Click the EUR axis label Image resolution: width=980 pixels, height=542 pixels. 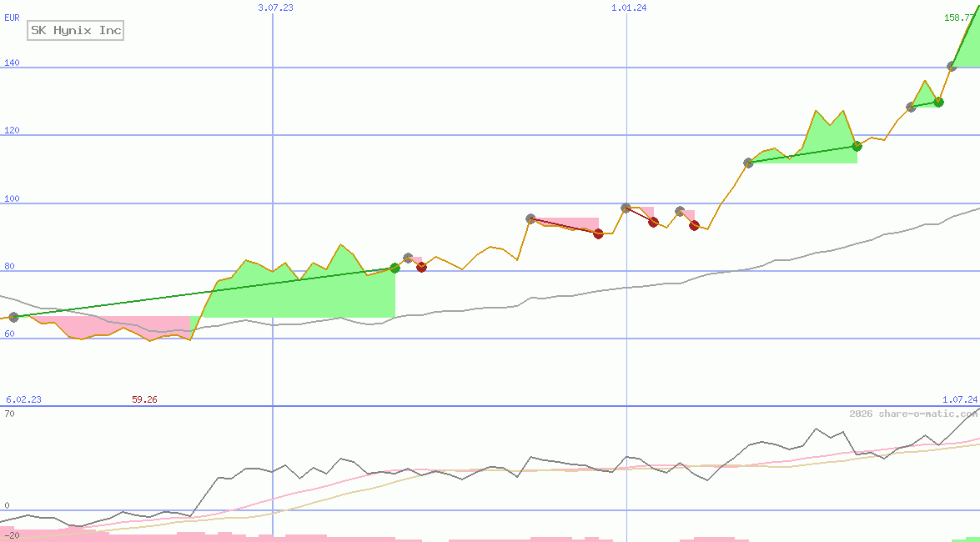[11, 17]
